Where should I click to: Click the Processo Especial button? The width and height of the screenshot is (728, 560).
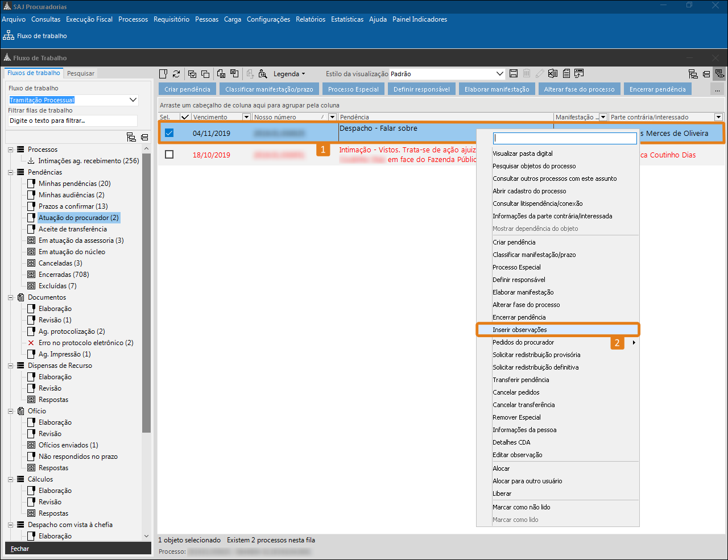point(353,89)
